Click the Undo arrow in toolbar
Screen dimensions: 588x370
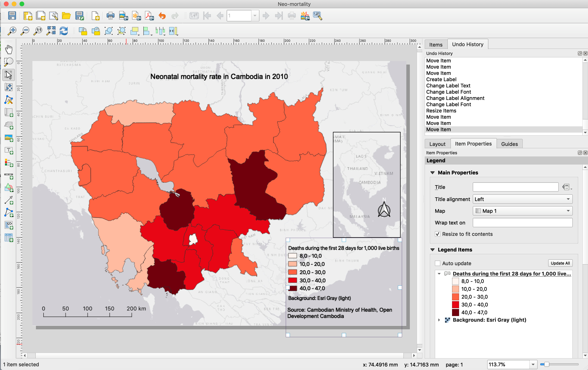tap(162, 16)
